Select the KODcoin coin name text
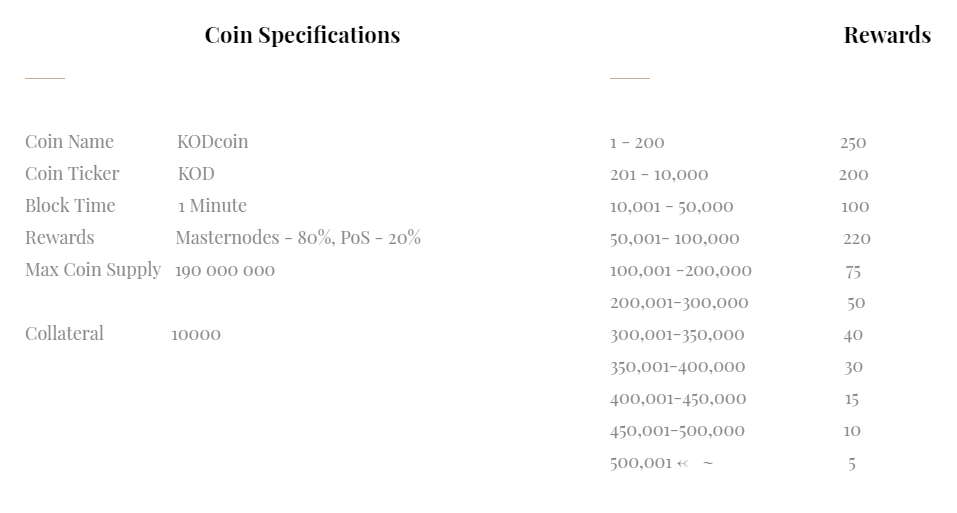Screen dimensions: 957x513 point(212,142)
